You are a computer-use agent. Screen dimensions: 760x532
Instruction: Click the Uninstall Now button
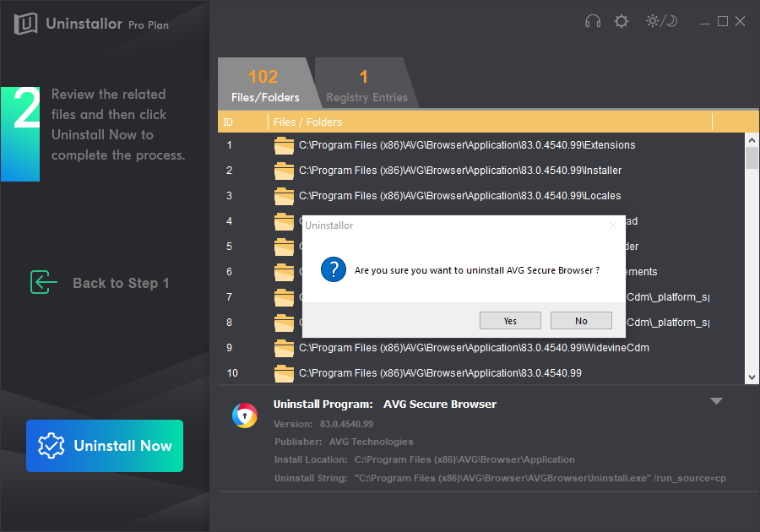[105, 446]
